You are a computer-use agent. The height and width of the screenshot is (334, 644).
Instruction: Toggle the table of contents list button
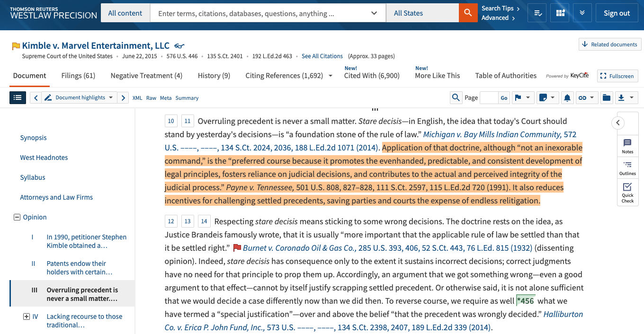(18, 98)
